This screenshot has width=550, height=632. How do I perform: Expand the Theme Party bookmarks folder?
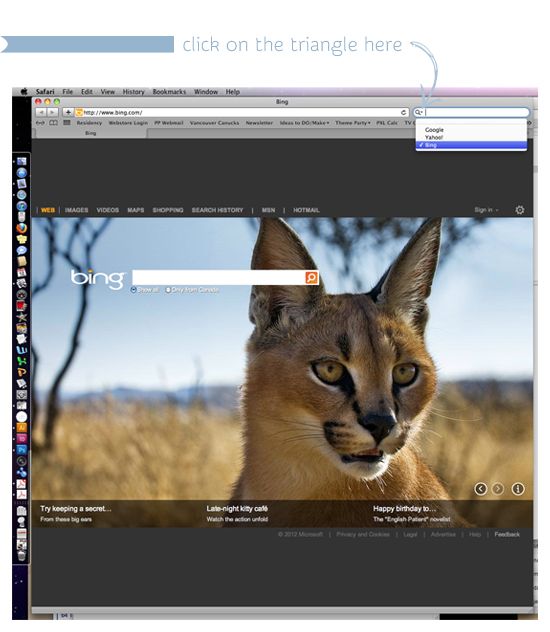(353, 123)
